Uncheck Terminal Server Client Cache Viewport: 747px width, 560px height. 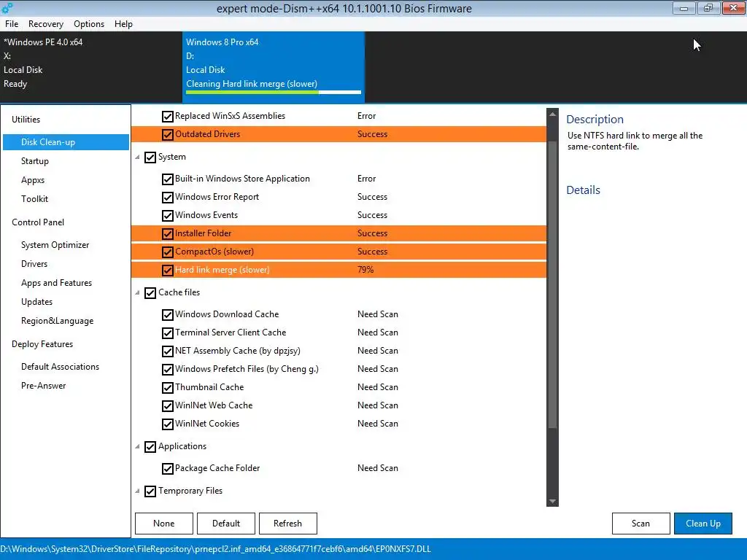click(167, 332)
